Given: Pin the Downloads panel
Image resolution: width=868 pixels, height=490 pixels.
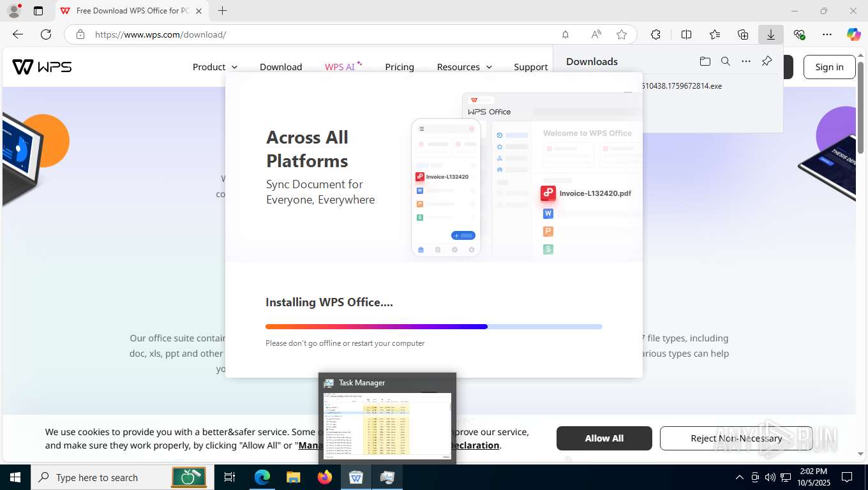Looking at the screenshot, I should (x=767, y=61).
